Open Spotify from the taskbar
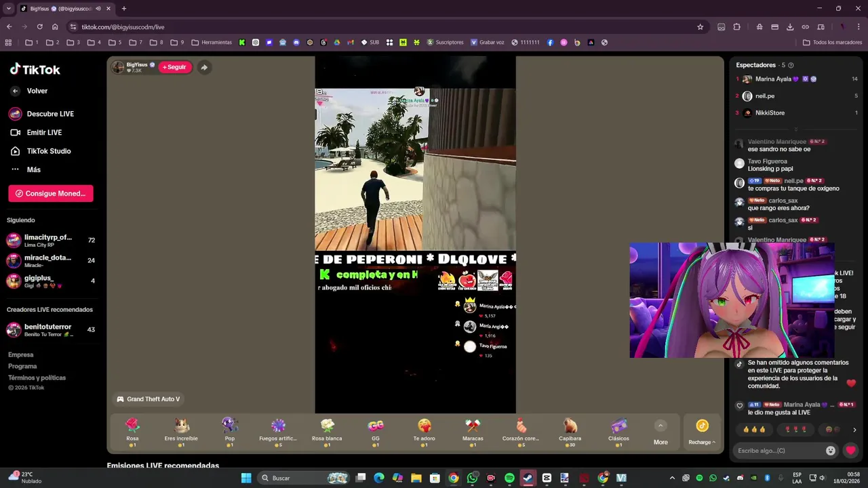This screenshot has height=488, width=868. [509, 478]
